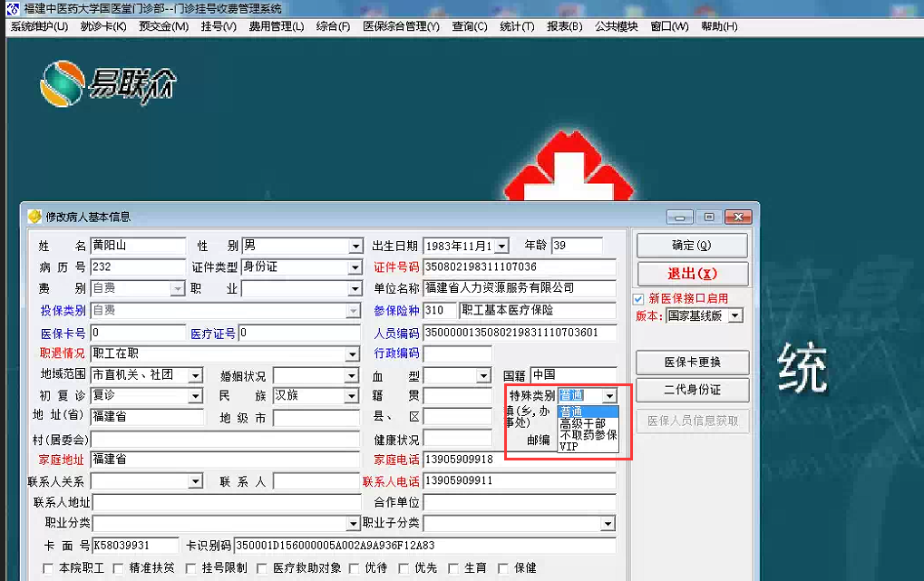
Task: Select 不取药参保 in the 特殊类别 list
Action: (x=588, y=435)
